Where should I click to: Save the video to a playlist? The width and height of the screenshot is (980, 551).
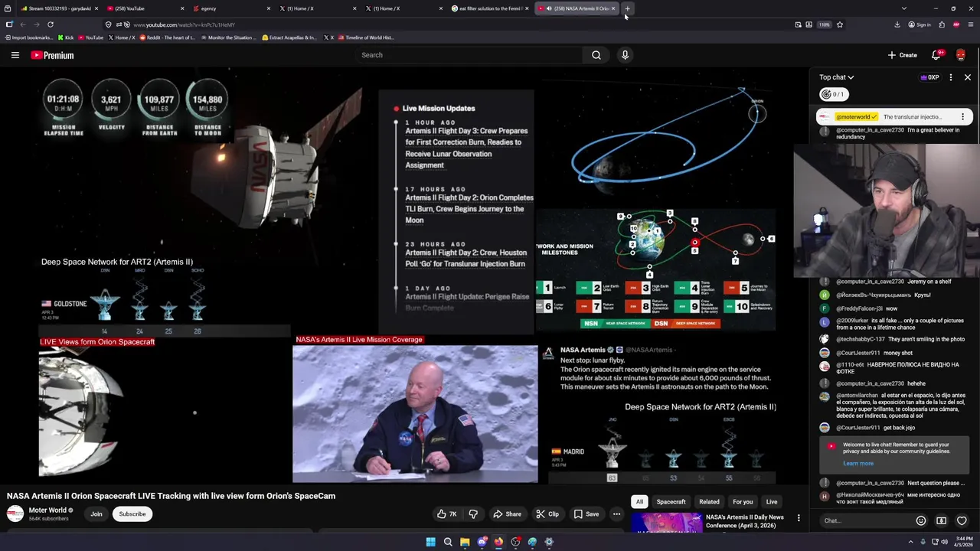pyautogui.click(x=586, y=514)
